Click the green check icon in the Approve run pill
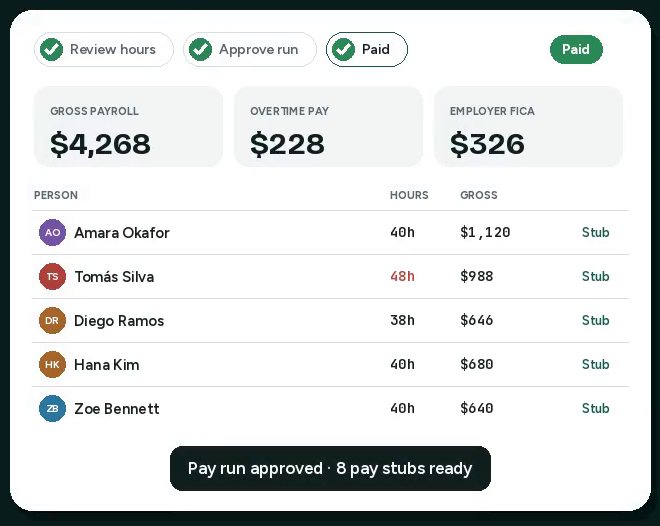Viewport: 660px width, 526px height. point(200,50)
